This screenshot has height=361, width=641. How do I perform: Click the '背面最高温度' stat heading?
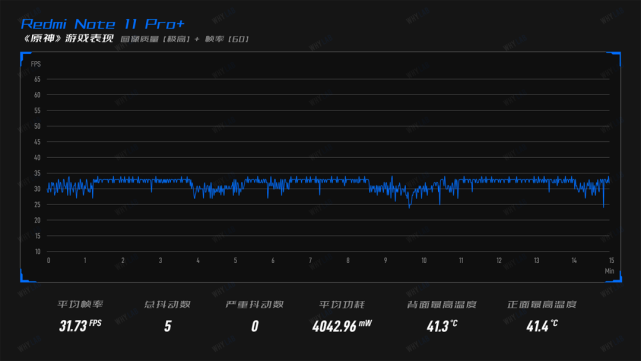442,305
